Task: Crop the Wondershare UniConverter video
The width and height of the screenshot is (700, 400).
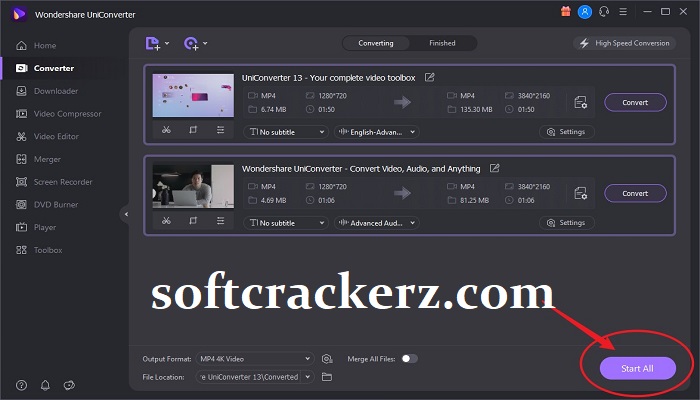Action: pyautogui.click(x=193, y=221)
